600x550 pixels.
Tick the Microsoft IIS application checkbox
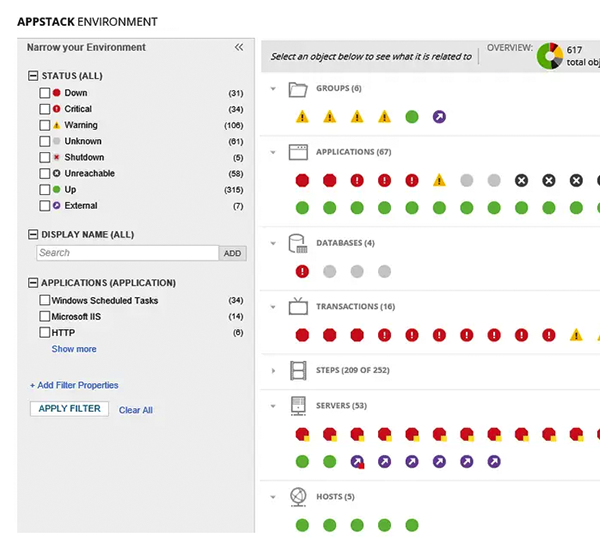click(45, 316)
